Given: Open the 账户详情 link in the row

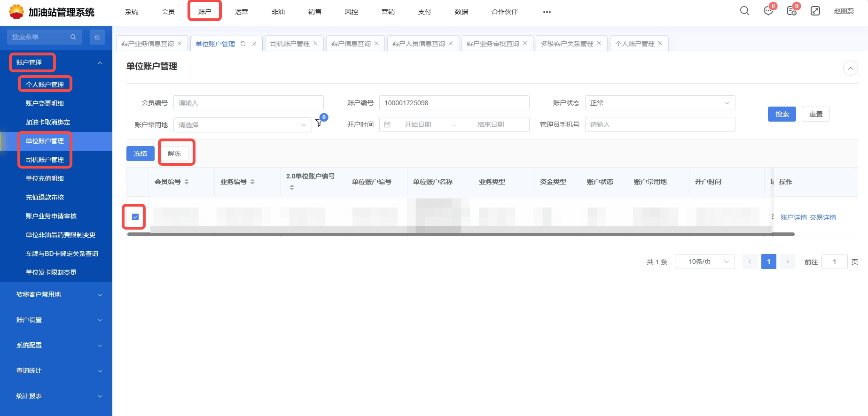Looking at the screenshot, I should click(x=793, y=217).
